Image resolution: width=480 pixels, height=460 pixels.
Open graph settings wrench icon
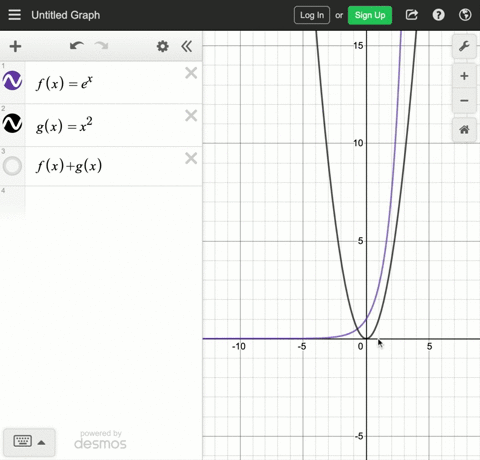464,46
